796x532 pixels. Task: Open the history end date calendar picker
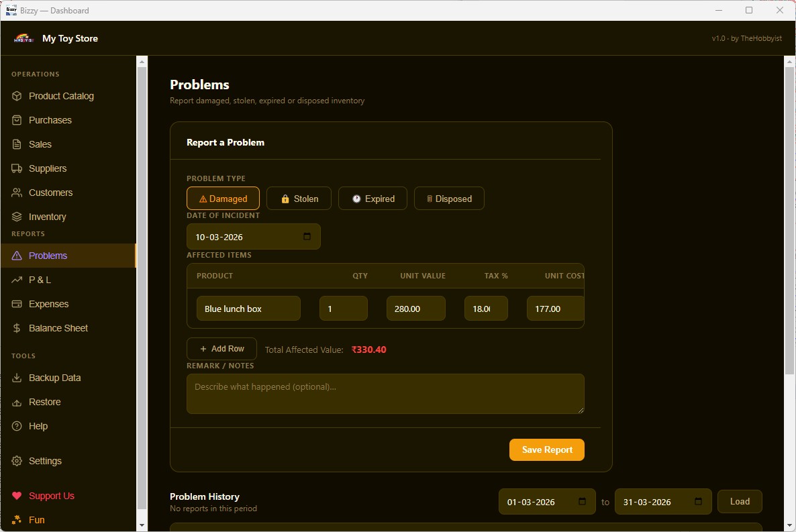[698, 502]
